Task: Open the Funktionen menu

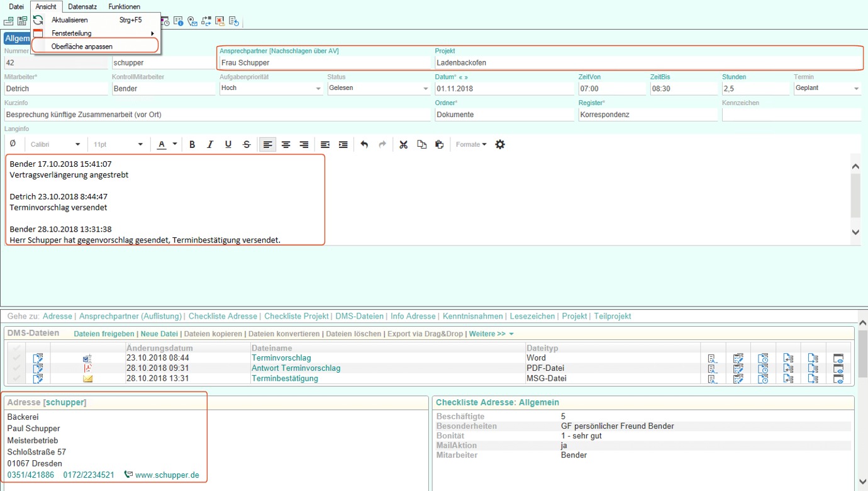Action: point(124,7)
